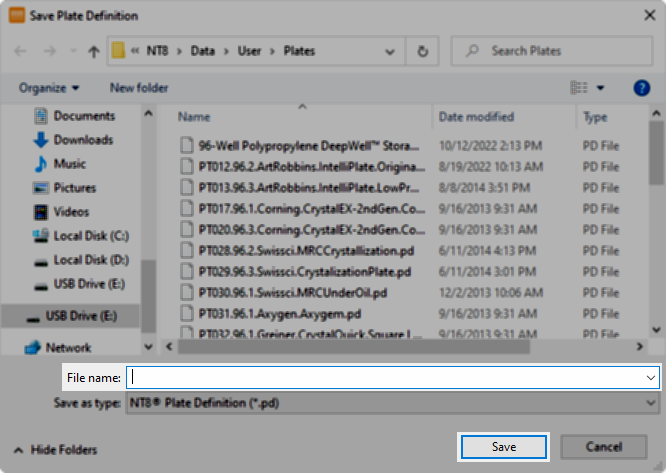Select Network in the navigation pane
The width and height of the screenshot is (666, 473).
coord(68,348)
